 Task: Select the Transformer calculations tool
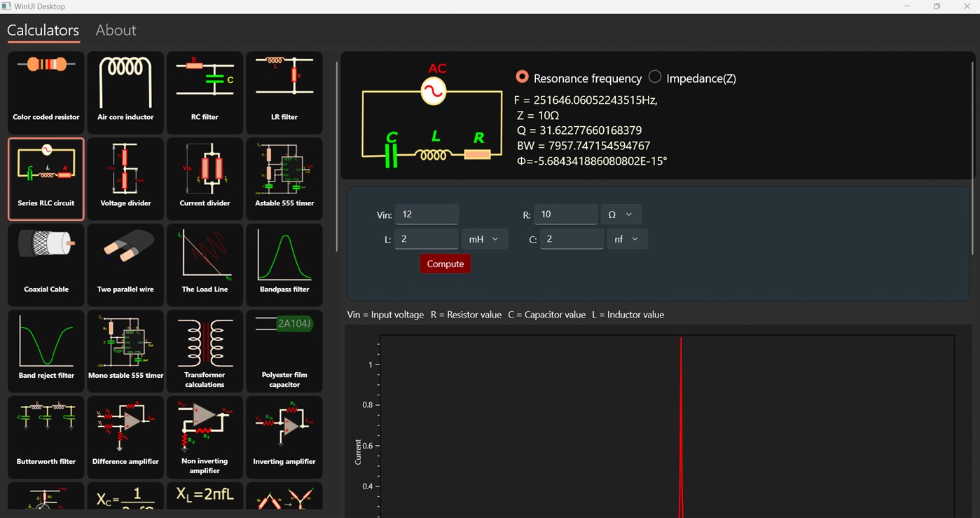[205, 350]
